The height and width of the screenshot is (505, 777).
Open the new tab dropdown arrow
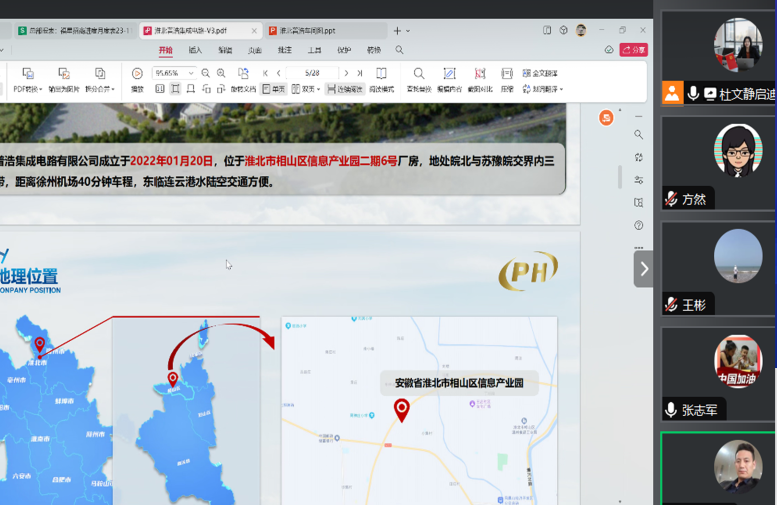408,31
